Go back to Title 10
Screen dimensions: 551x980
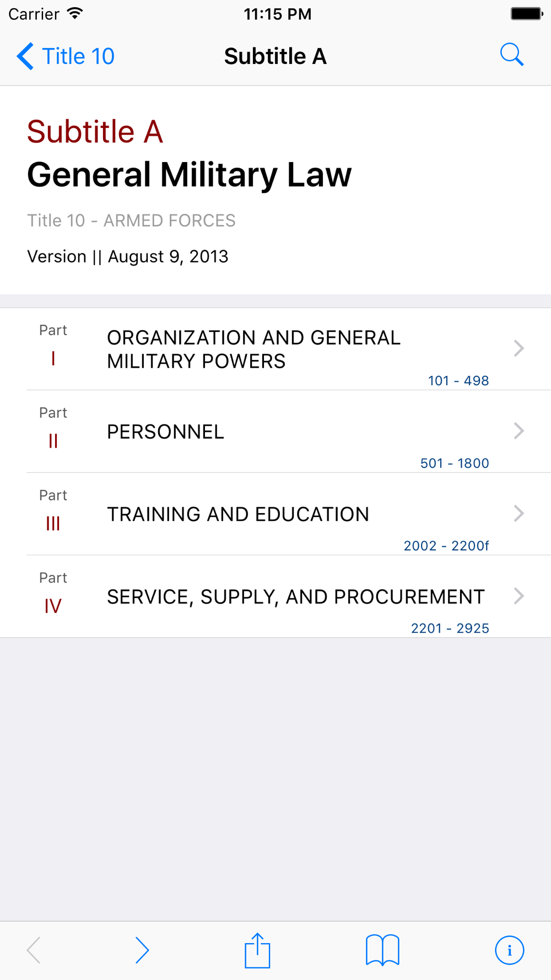(78, 56)
